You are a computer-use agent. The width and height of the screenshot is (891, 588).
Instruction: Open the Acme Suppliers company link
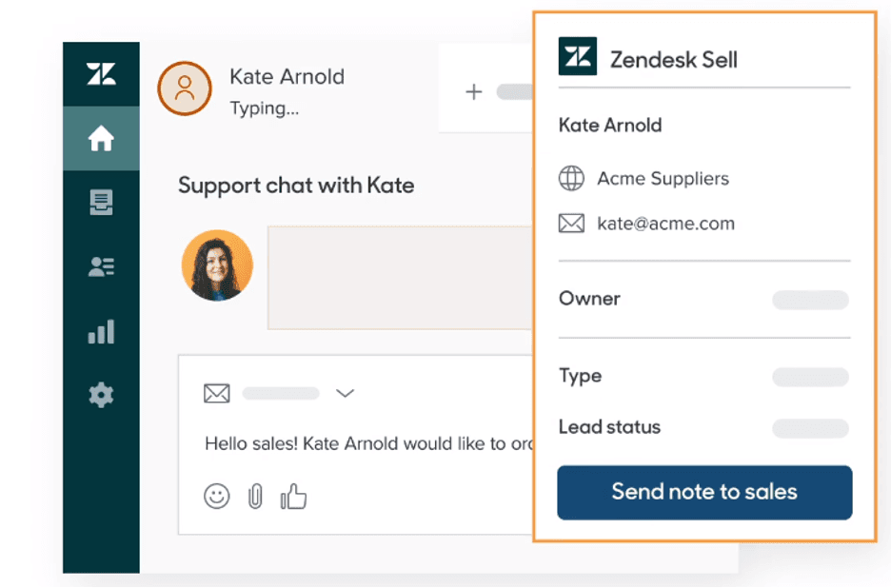663,178
